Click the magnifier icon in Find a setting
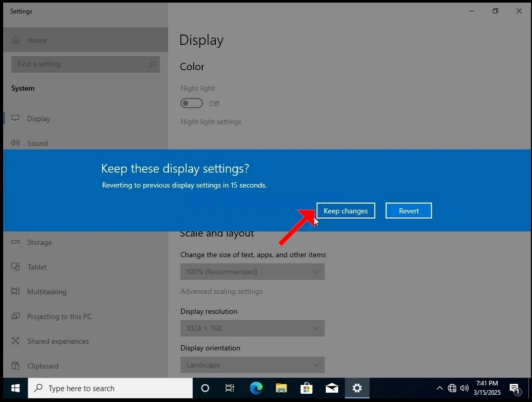 tap(152, 64)
